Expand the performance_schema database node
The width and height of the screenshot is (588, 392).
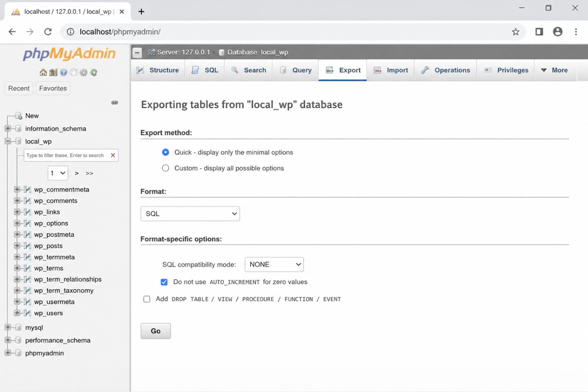pyautogui.click(x=8, y=340)
